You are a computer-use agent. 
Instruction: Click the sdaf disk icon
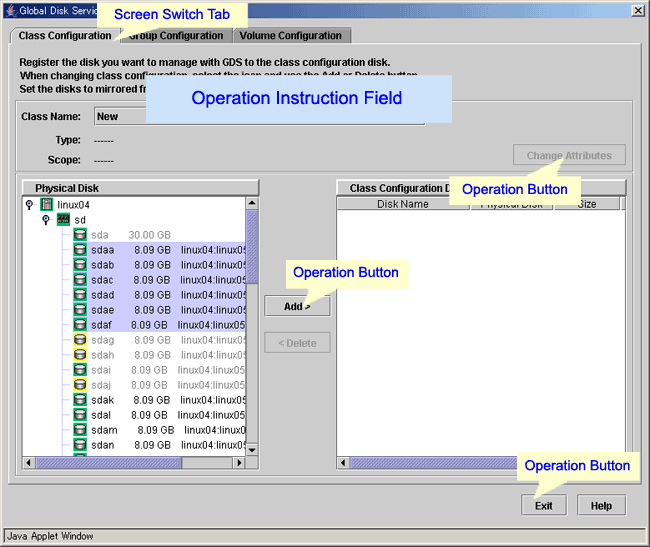tap(79, 325)
